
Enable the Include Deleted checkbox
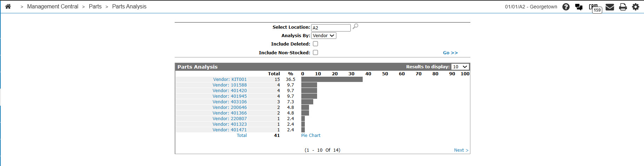pyautogui.click(x=315, y=44)
